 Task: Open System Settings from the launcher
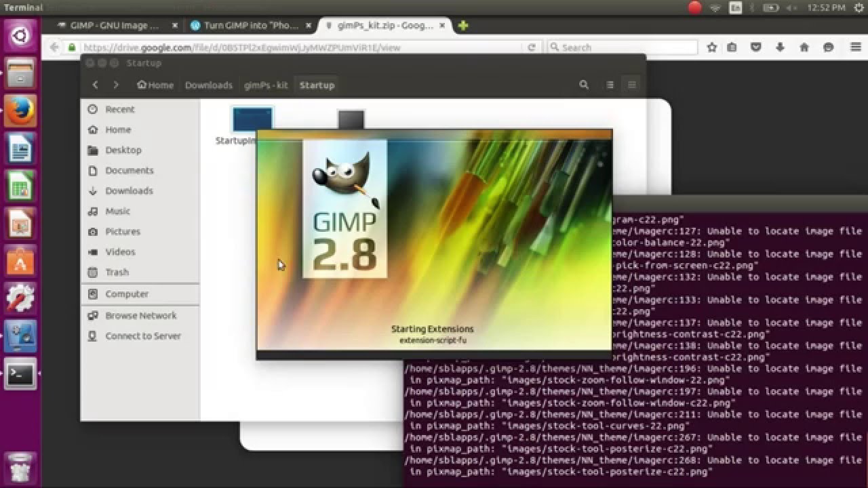[20, 299]
